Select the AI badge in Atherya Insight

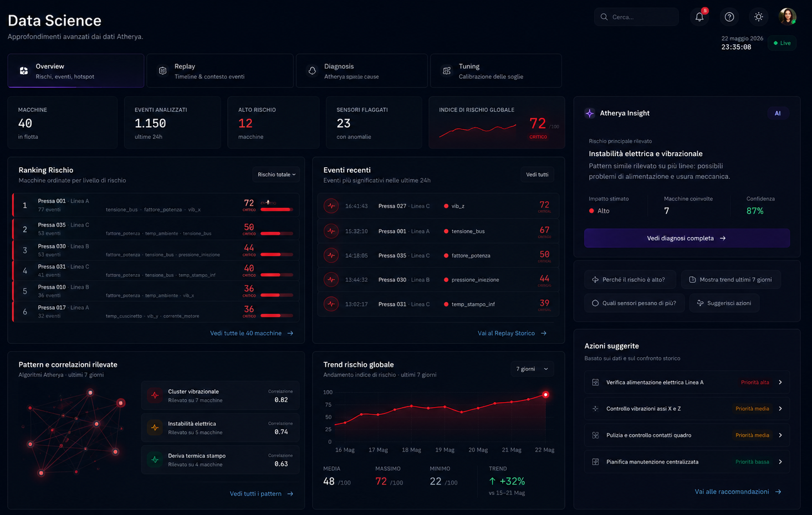[x=778, y=113]
